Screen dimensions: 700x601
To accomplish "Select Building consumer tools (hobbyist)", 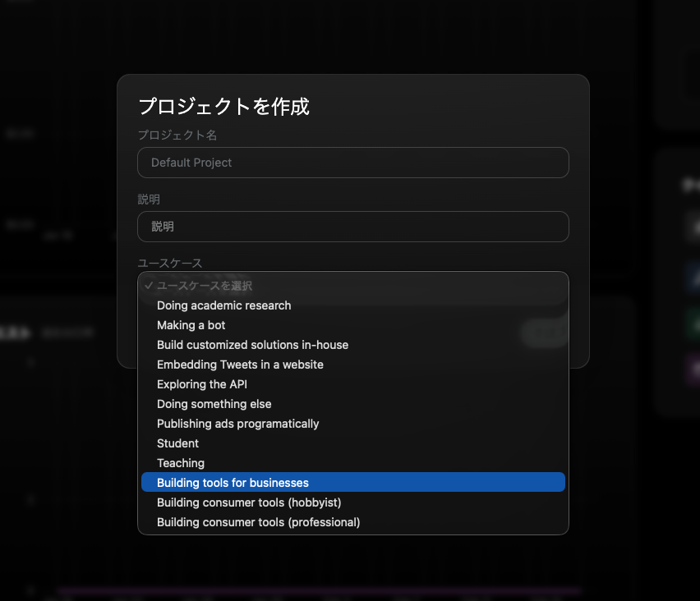I will [249, 502].
